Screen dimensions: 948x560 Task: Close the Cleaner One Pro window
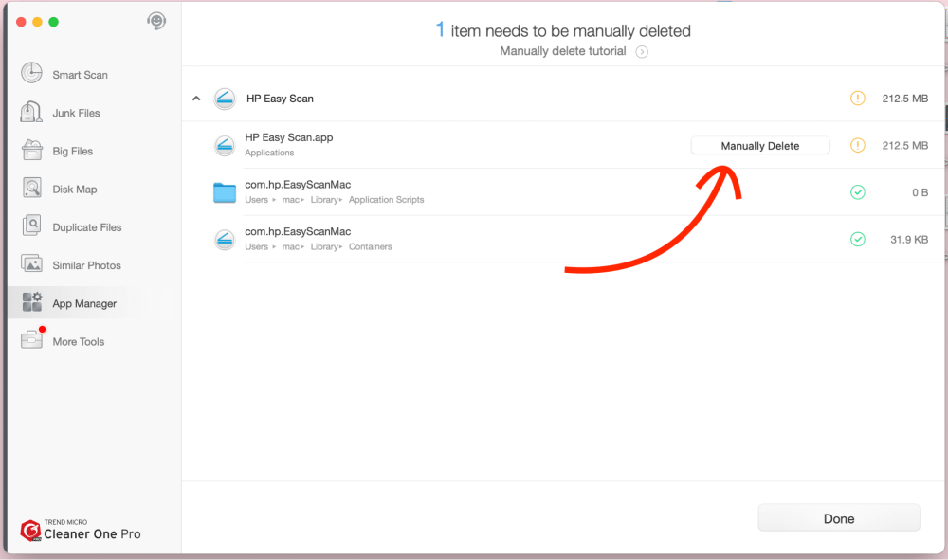[x=21, y=22]
